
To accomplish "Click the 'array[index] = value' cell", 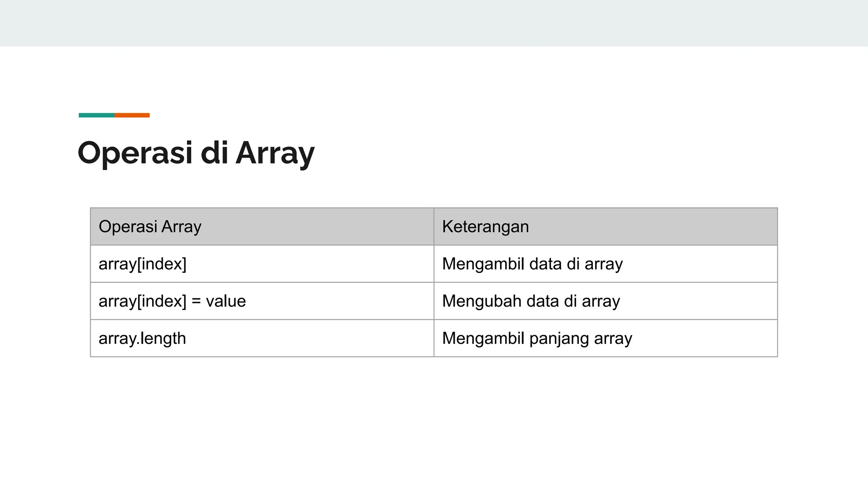I will (262, 301).
